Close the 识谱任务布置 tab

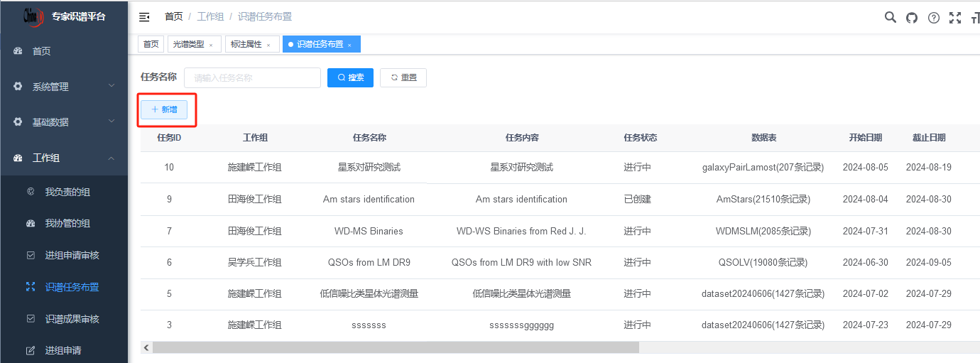coord(349,45)
